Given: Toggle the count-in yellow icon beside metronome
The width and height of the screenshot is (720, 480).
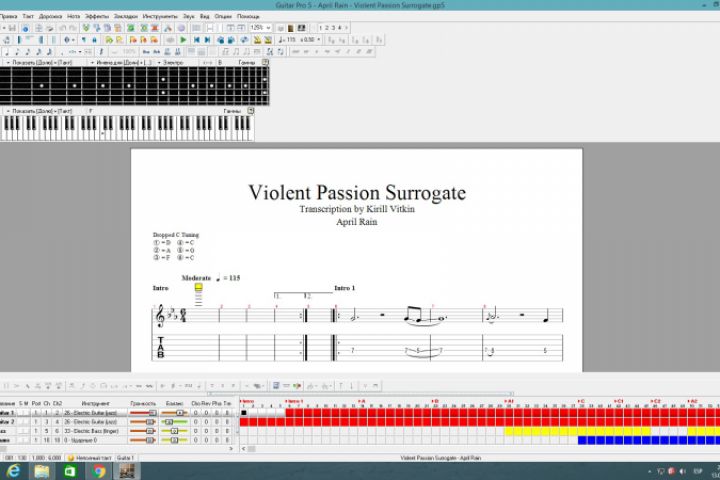Looking at the screenshot, I should pos(268,40).
